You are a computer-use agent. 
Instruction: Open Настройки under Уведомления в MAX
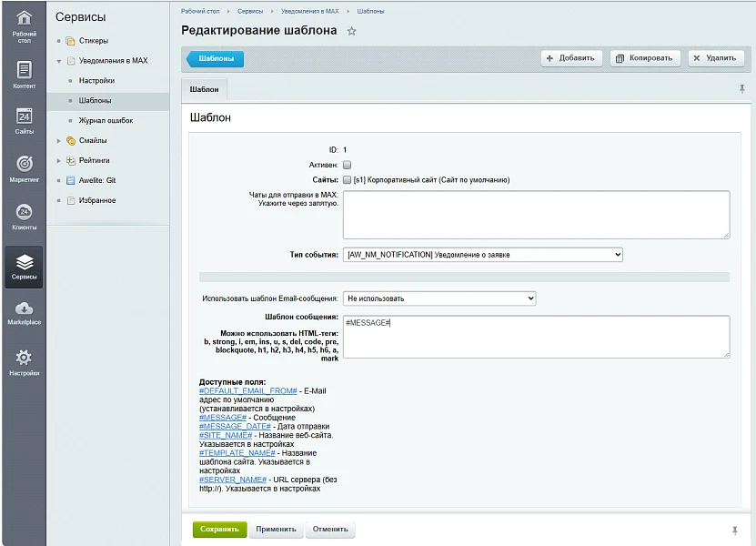click(97, 81)
